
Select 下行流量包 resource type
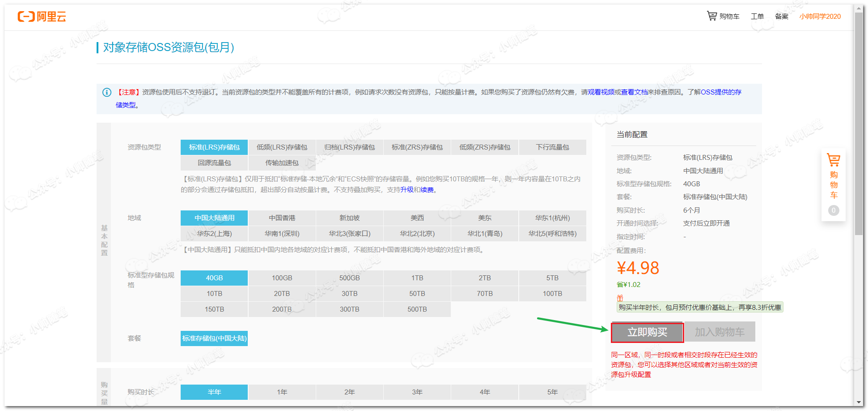coord(553,147)
